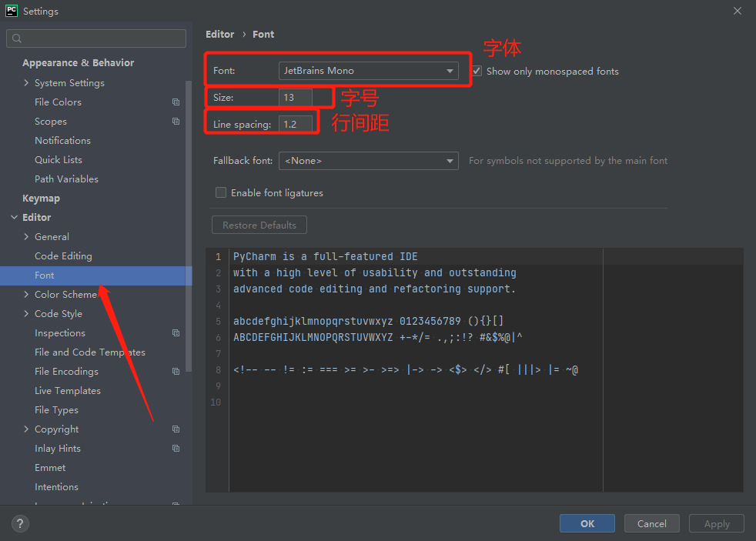Viewport: 756px width, 541px height.
Task: Click the Cancel button
Action: [652, 523]
